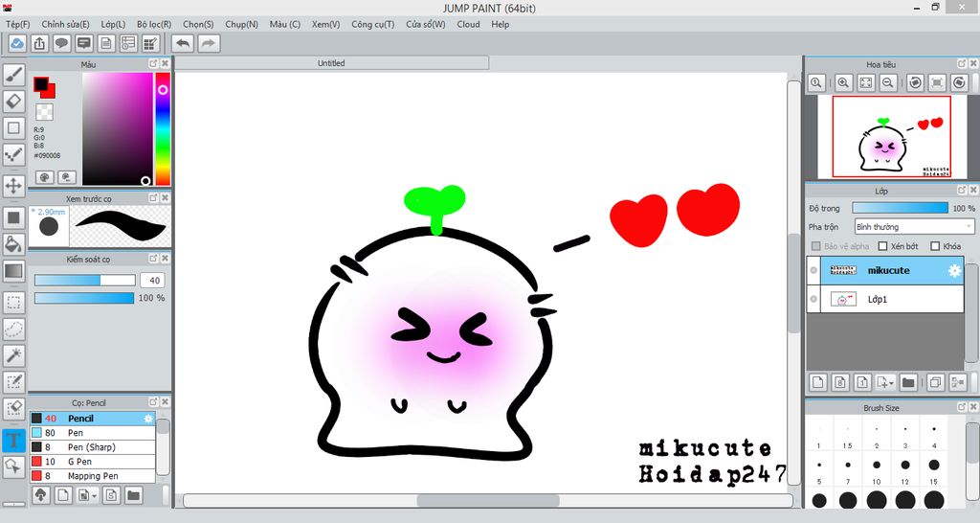980x523 pixels.
Task: Close the Màu color panel
Action: tap(165, 63)
